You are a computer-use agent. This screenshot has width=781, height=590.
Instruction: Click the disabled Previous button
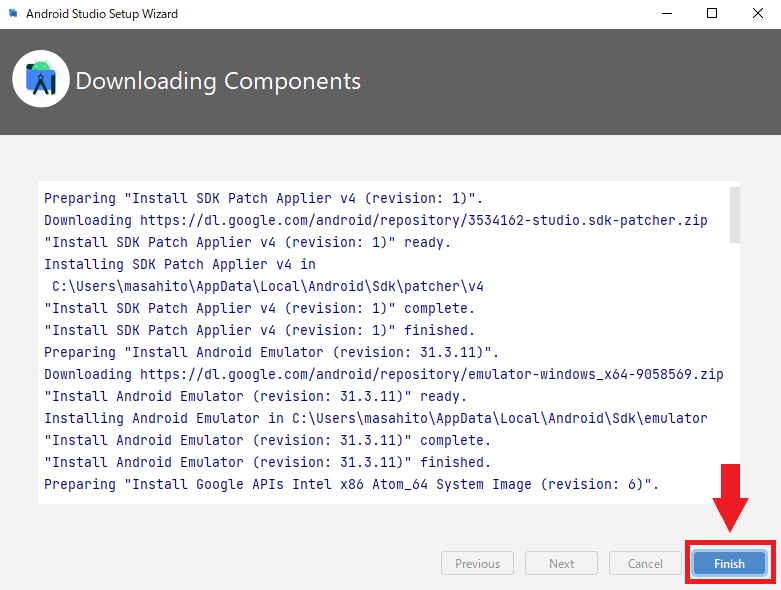477,563
